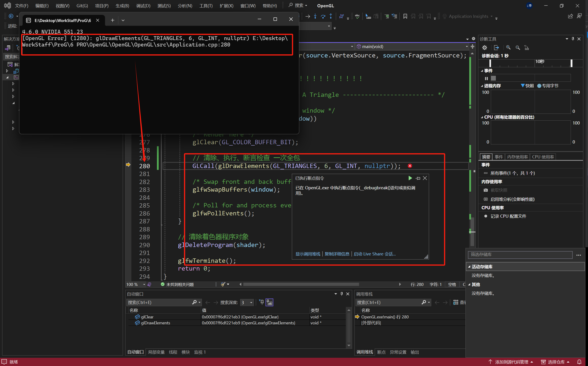Toggle a bookmark with the bookmark icon
Screen dimensions: 588x366
[x=405, y=16]
